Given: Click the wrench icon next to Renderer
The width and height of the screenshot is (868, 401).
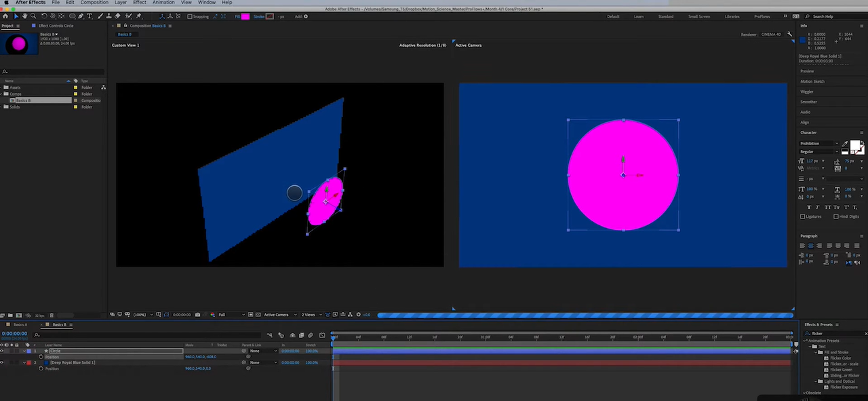Looking at the screenshot, I should tap(789, 34).
